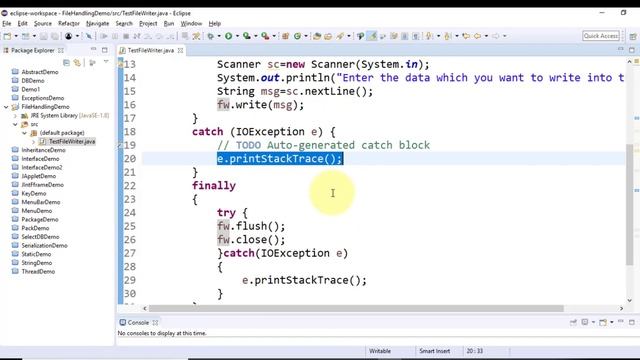Open the Source menu

tap(42, 23)
